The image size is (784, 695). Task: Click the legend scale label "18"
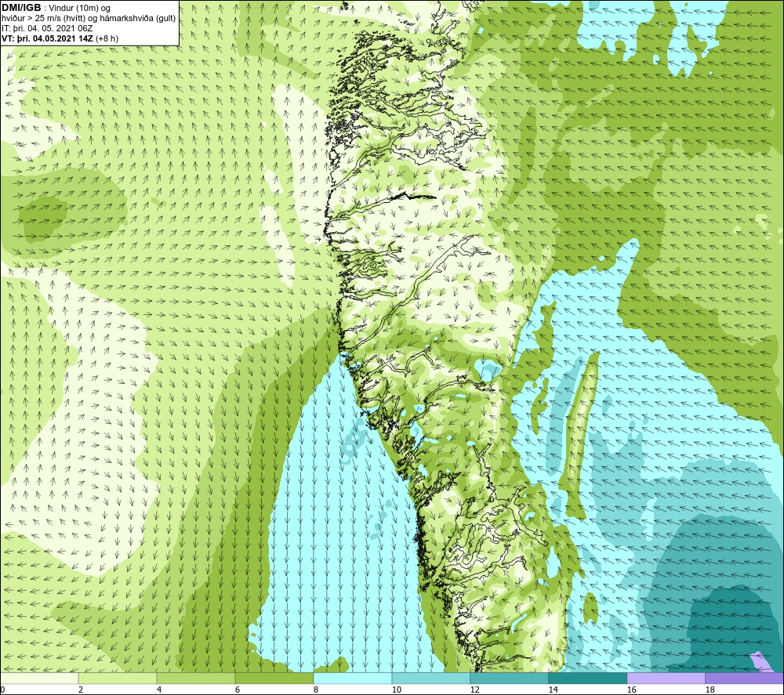(710, 690)
